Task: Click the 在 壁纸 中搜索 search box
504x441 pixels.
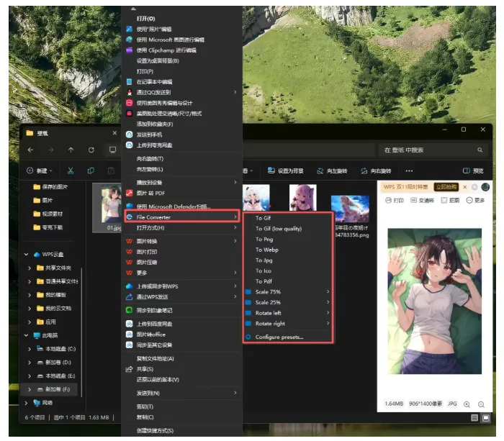Action: point(433,150)
